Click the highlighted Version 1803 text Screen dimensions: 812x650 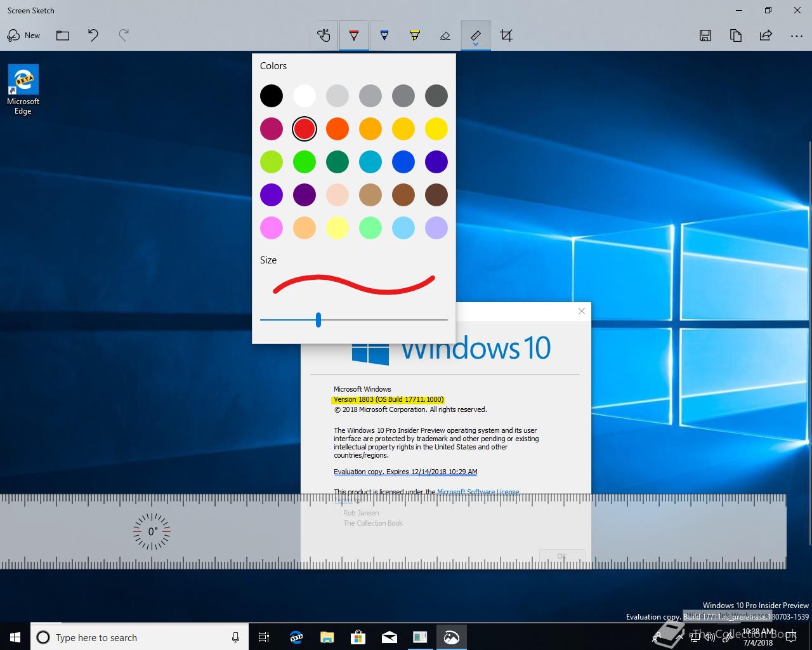coord(388,399)
